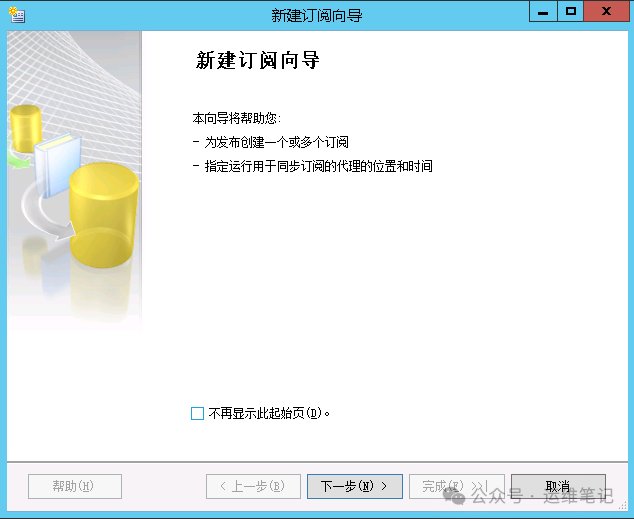The image size is (634, 521).
Task: Click the large yellow database cylinder graphic
Action: tap(104, 215)
